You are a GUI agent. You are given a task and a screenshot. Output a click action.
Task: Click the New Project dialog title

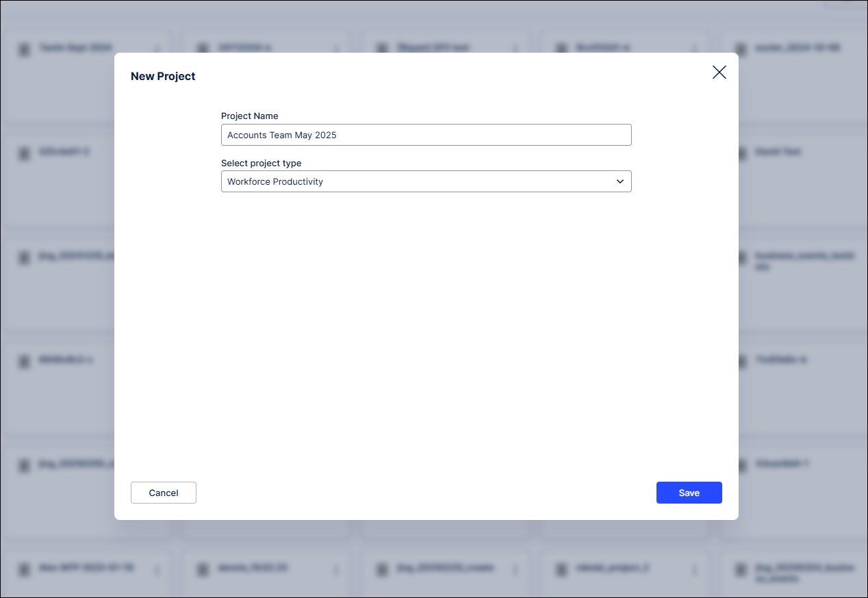(x=163, y=76)
